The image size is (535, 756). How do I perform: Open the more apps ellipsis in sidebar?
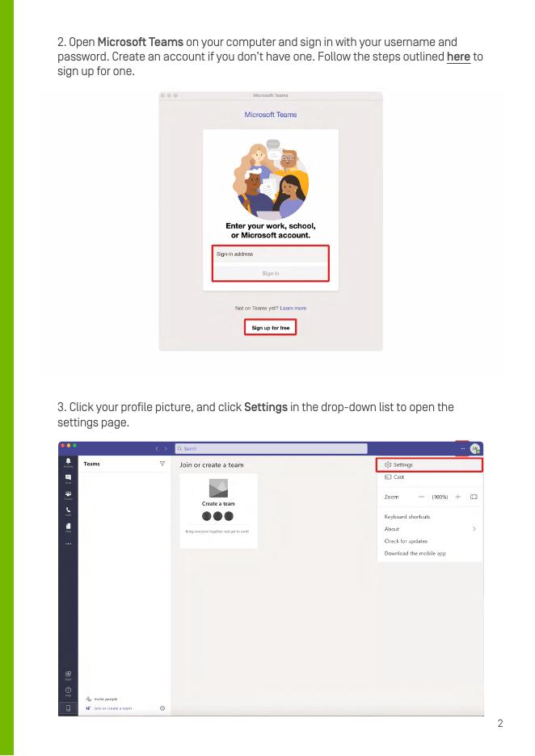coord(68,544)
